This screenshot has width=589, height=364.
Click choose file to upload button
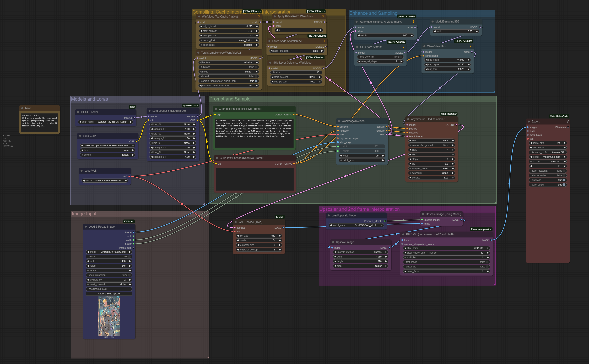pyautogui.click(x=109, y=294)
